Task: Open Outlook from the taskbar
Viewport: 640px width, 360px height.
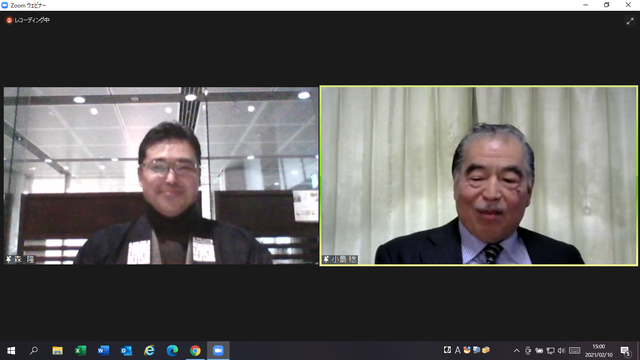Action: pos(126,351)
